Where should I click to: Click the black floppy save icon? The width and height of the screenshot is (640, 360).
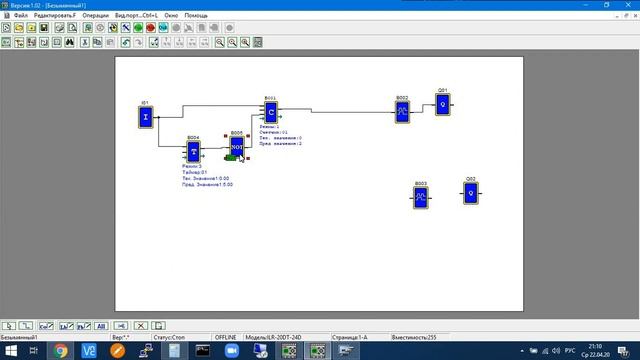click(x=44, y=28)
